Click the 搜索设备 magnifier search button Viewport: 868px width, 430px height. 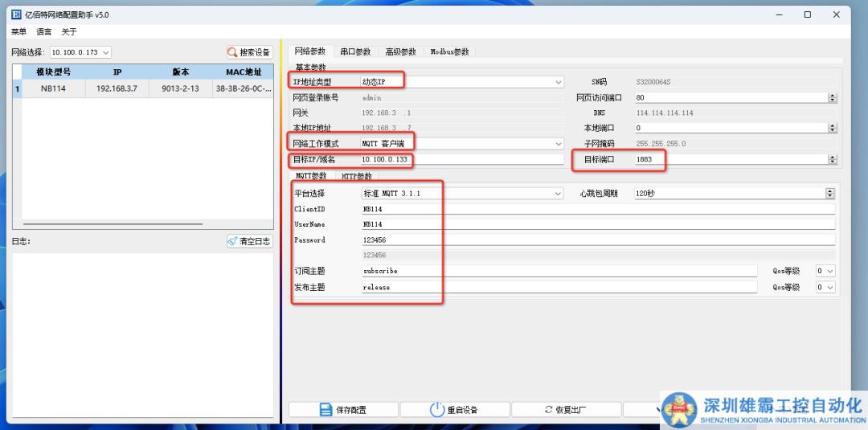coord(249,52)
